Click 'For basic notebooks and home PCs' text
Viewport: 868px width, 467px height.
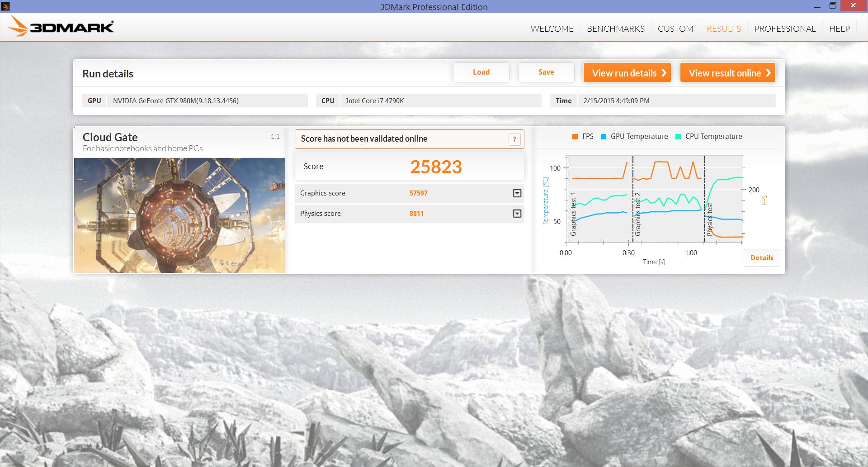[x=143, y=148]
